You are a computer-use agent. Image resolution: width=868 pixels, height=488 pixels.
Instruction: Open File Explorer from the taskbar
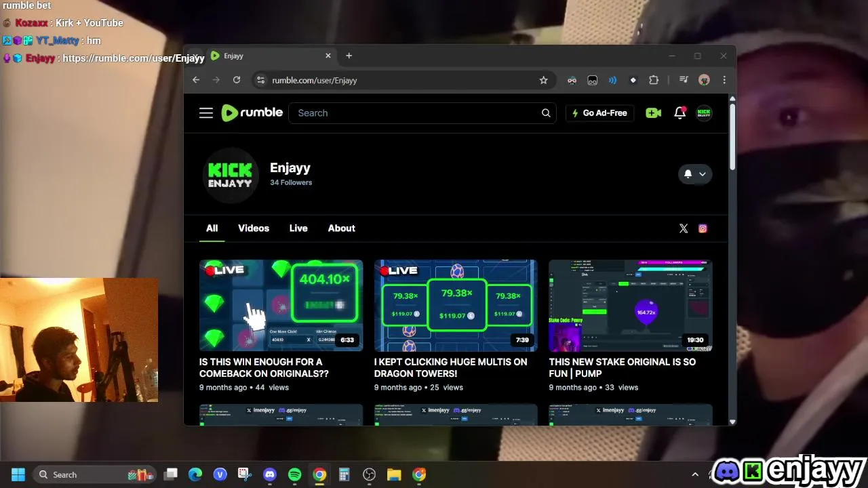point(394,474)
